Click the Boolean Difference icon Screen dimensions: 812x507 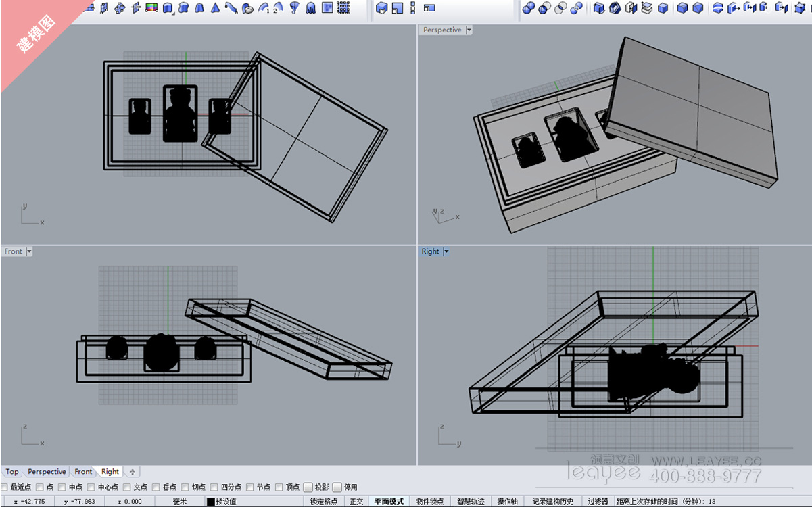click(x=545, y=8)
